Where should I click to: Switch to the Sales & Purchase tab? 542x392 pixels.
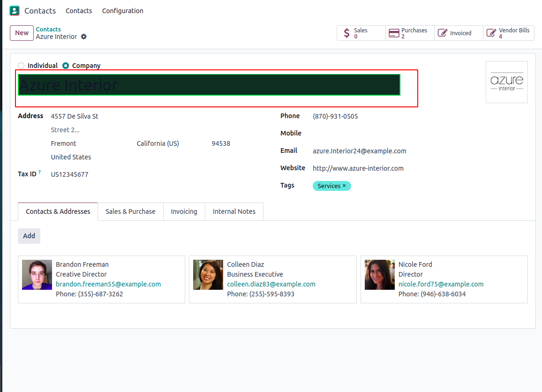[130, 211]
